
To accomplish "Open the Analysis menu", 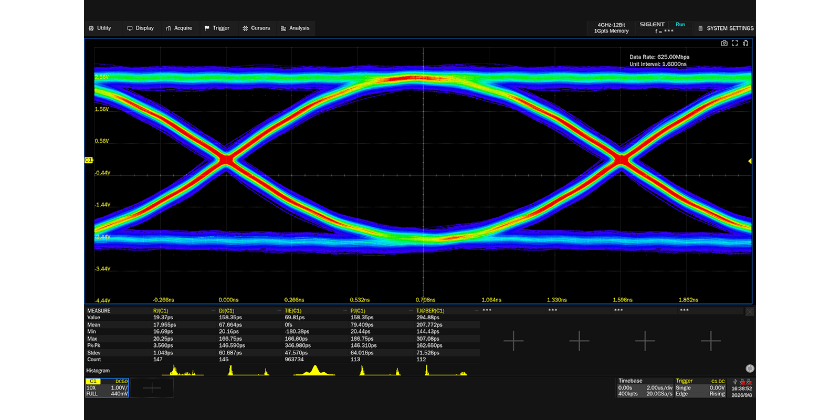I will pyautogui.click(x=296, y=28).
